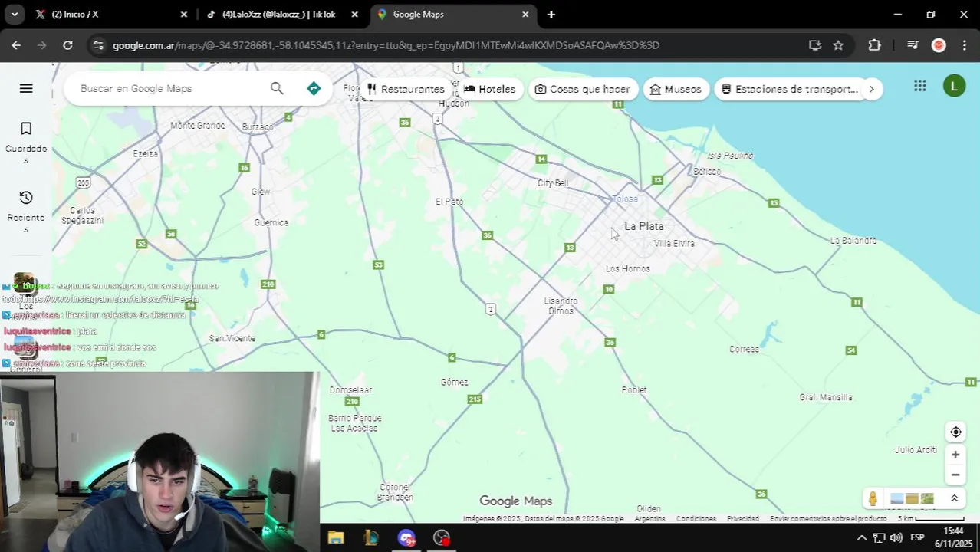Toggle the 5 km scale units

[x=931, y=519]
